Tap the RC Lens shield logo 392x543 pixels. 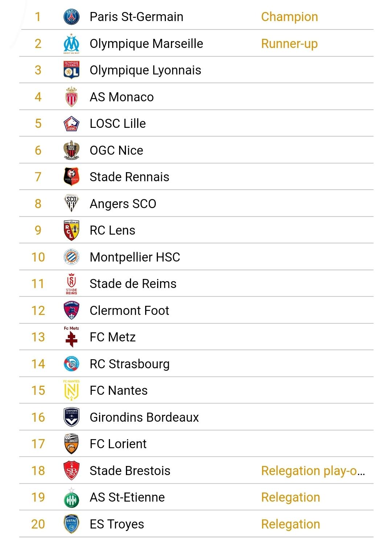point(72,230)
